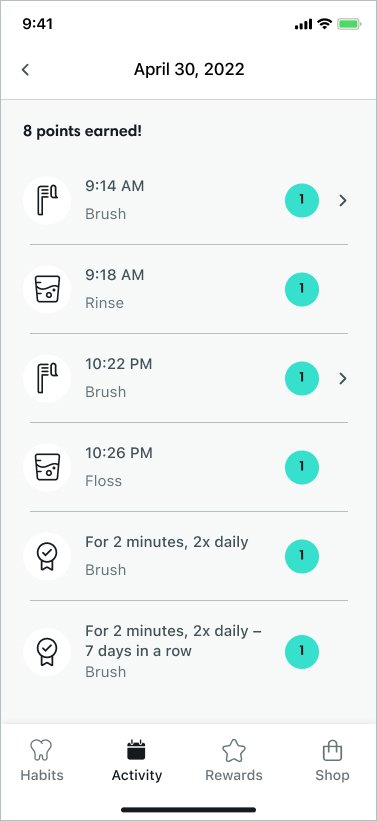Tap the green point badge for 10:26 PM Floss
377x821 pixels.
pos(302,467)
